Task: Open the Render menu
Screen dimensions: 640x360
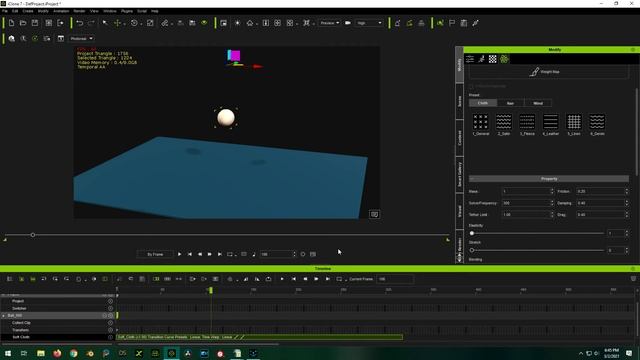Action: point(79,11)
